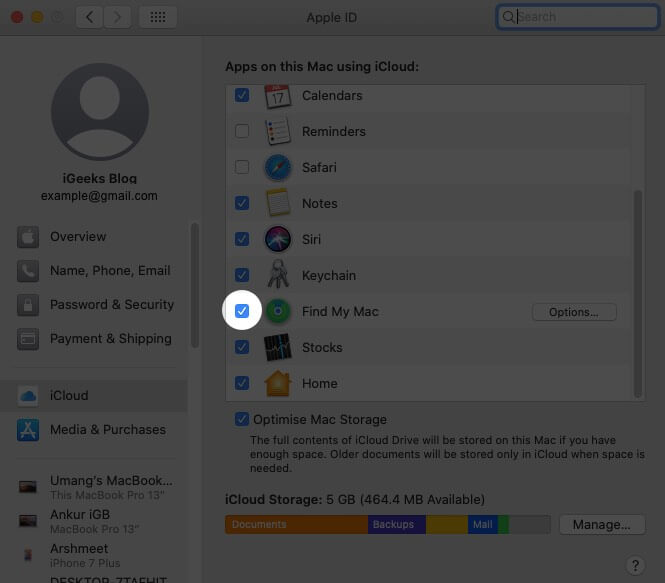Select Umang's MacBook device
Viewport: 665px width, 583px height.
click(95, 487)
